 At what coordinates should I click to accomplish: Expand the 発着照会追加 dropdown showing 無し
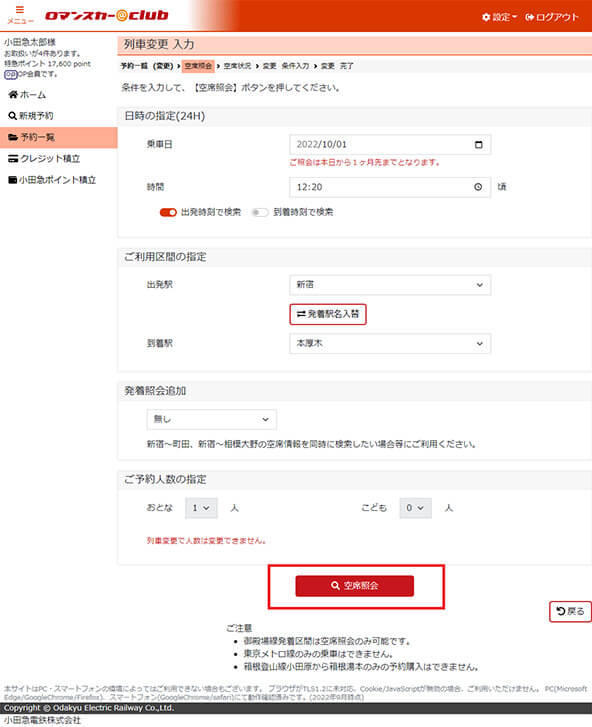pos(211,419)
